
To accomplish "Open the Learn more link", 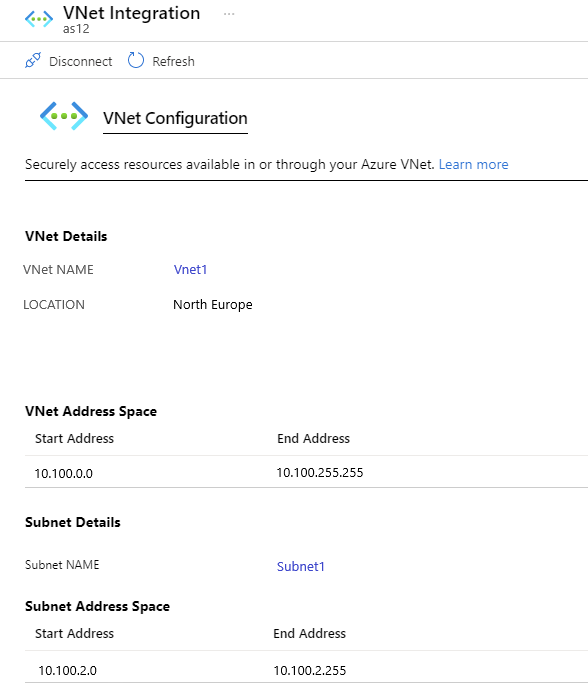I will [x=473, y=164].
